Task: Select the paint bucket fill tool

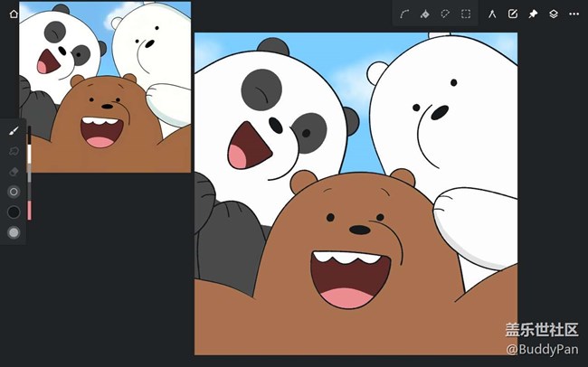Action: [x=425, y=14]
